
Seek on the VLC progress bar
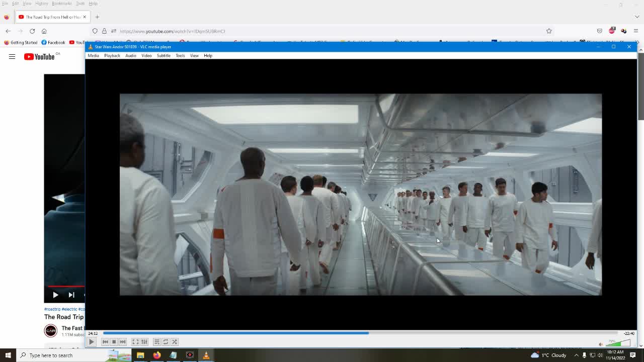click(x=360, y=333)
